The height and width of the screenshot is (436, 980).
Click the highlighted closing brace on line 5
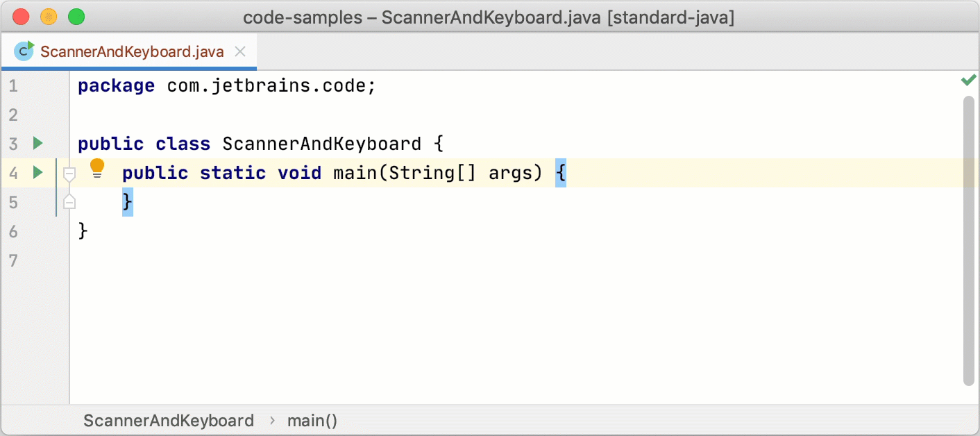[x=128, y=202]
